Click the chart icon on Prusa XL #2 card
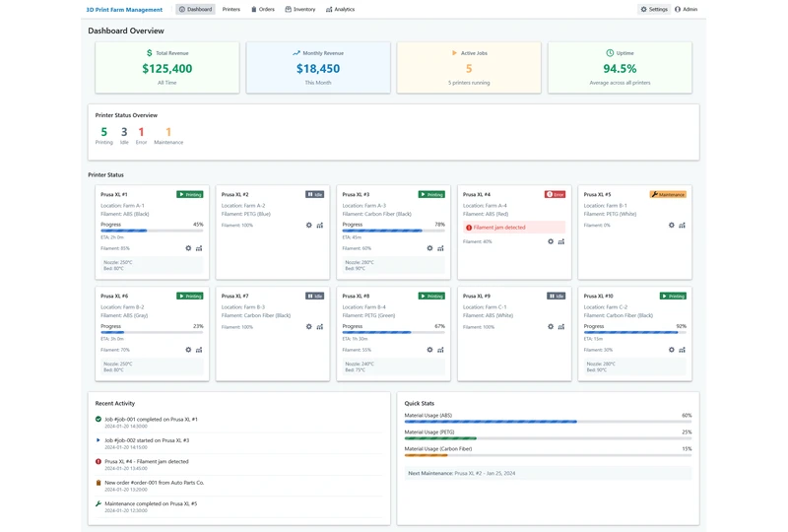Screen dimensions: 788x532 [x=319, y=226]
